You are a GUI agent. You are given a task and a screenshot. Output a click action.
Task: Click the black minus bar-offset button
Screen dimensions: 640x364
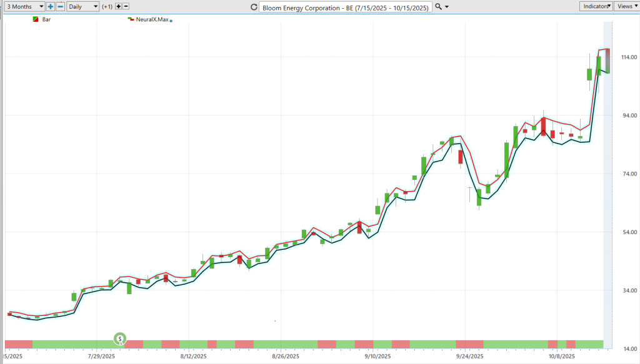[126, 6]
